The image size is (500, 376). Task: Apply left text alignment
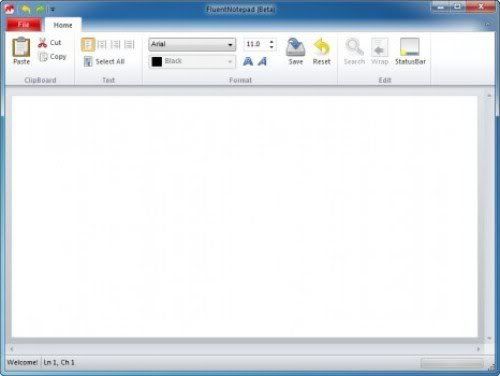[x=88, y=44]
